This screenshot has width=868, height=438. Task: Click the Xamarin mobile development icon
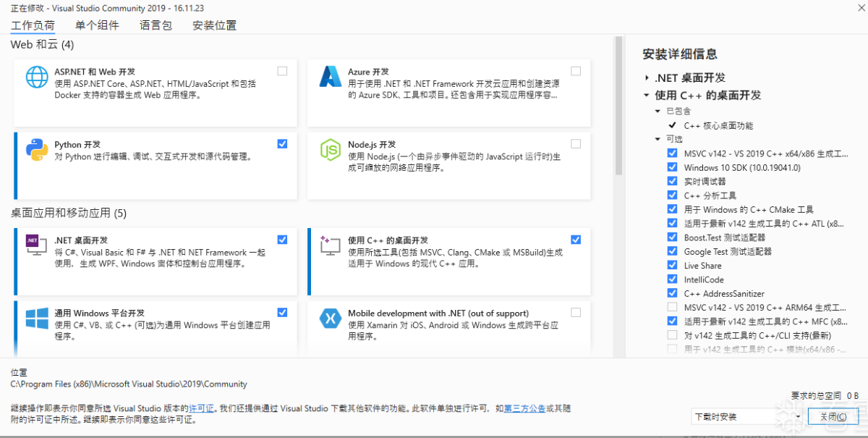(x=331, y=318)
